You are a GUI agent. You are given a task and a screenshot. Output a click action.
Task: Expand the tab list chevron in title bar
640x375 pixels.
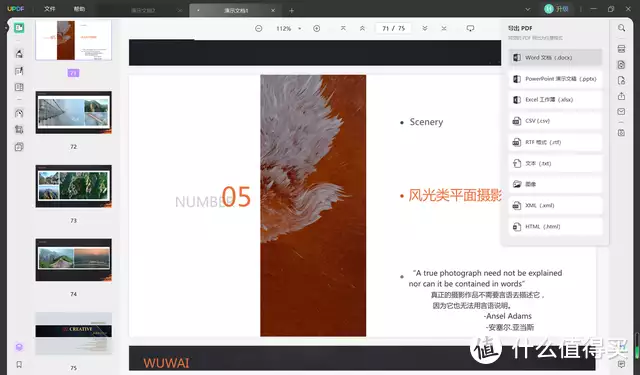click(x=527, y=9)
